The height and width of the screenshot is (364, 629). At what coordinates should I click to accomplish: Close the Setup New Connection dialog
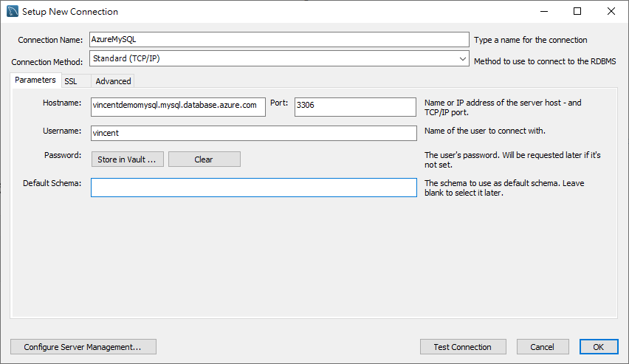(611, 11)
